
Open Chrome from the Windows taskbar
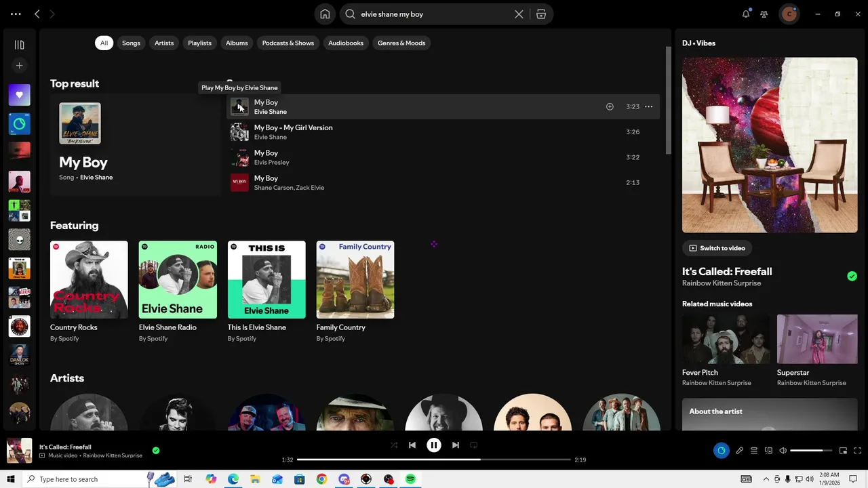(x=321, y=479)
